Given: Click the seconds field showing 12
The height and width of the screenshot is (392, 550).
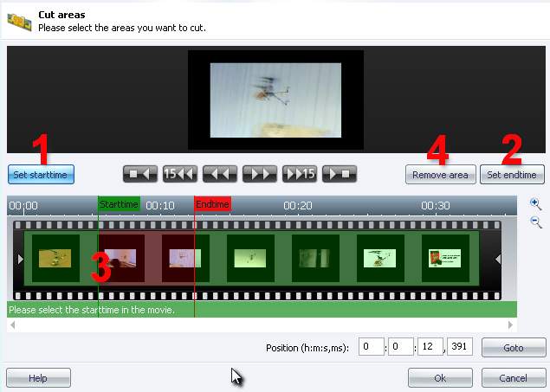Looking at the screenshot, I should (430, 347).
